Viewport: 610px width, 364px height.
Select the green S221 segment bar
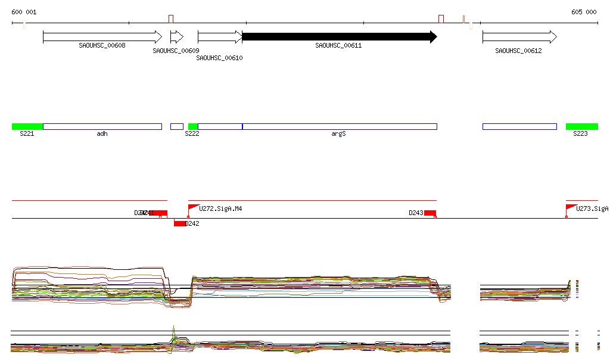(27, 126)
